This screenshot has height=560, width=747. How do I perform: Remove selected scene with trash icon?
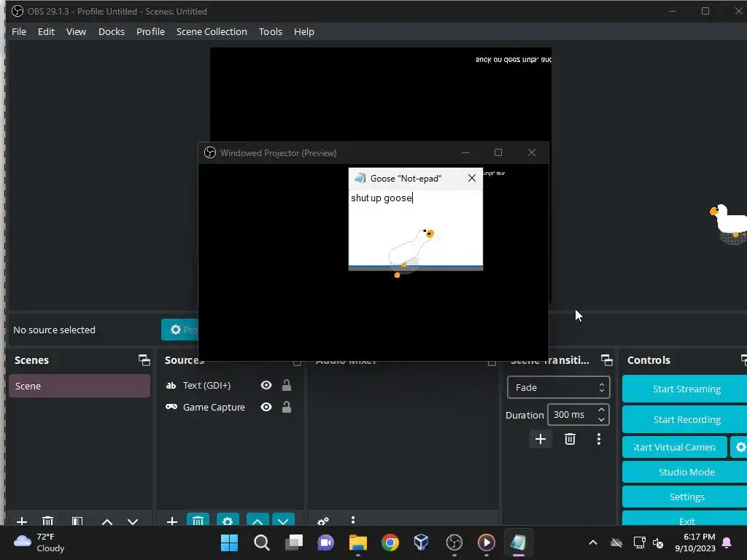pyautogui.click(x=47, y=521)
